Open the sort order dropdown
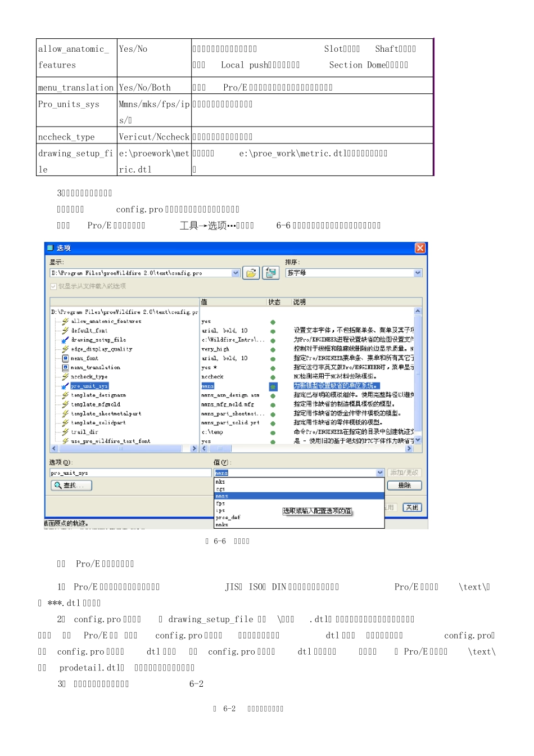The height and width of the screenshot is (756, 534). [x=418, y=273]
